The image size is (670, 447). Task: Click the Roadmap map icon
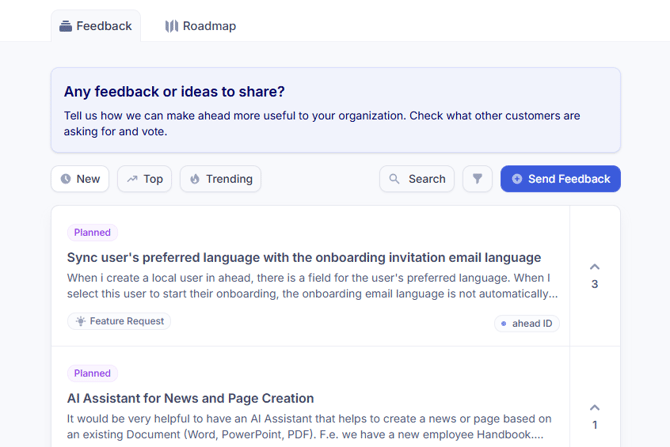click(171, 26)
